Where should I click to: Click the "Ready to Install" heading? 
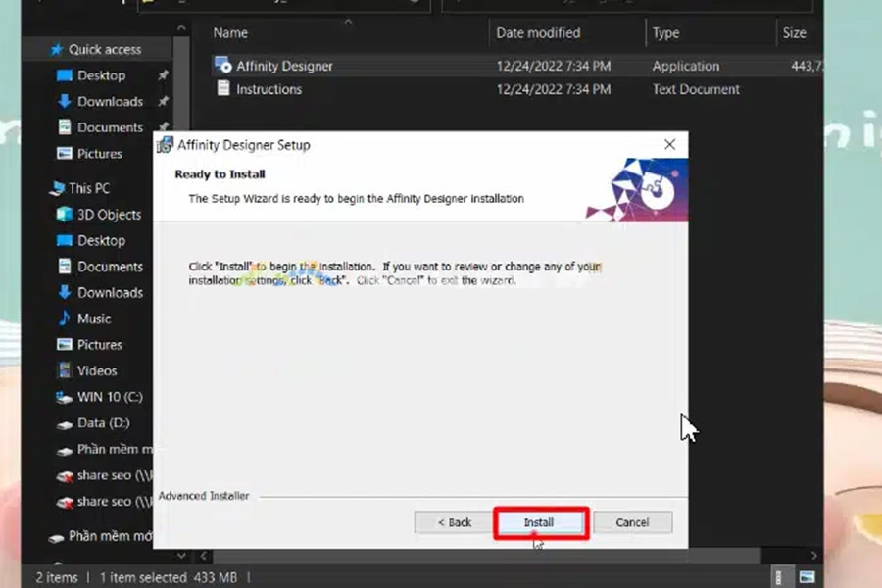coord(220,174)
